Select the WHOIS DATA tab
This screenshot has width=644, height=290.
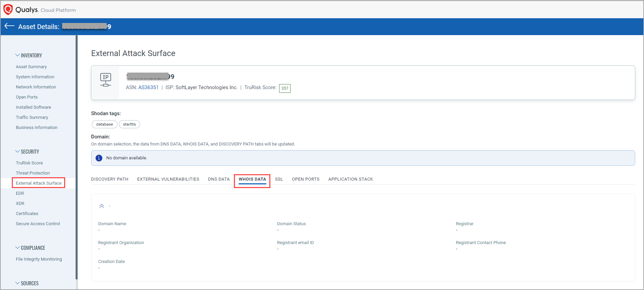252,179
